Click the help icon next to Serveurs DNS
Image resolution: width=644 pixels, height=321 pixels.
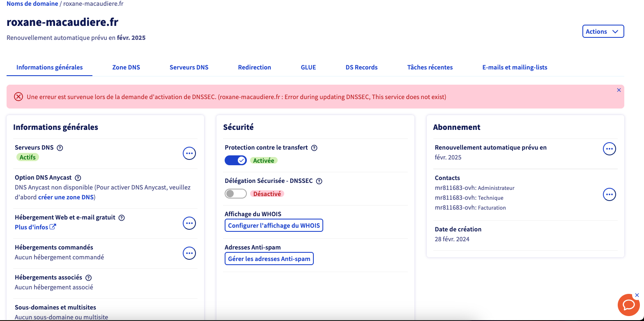point(60,148)
